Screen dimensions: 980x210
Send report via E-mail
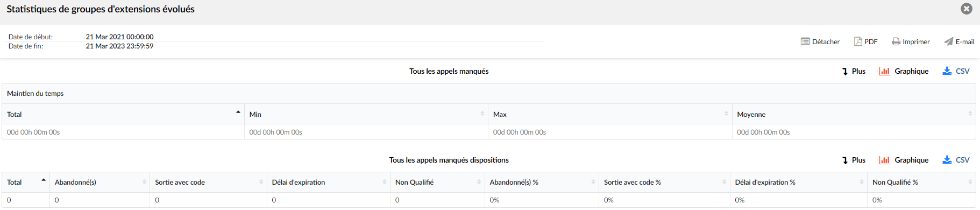coord(959,41)
